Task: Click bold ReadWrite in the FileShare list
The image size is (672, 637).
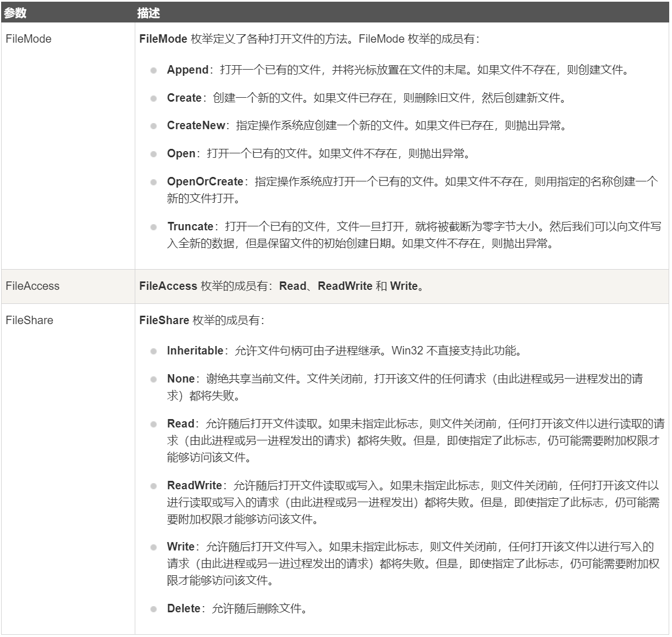Action: pos(194,486)
